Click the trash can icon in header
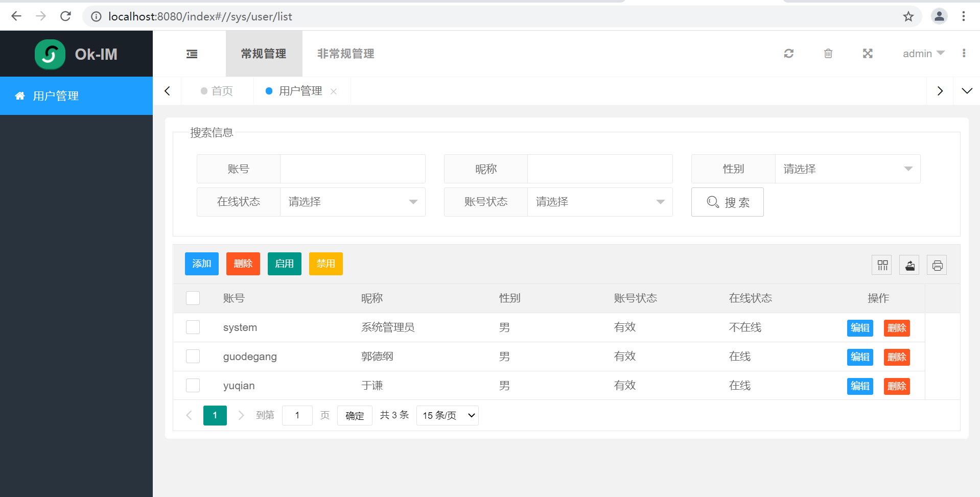This screenshot has height=497, width=980. pyautogui.click(x=828, y=54)
